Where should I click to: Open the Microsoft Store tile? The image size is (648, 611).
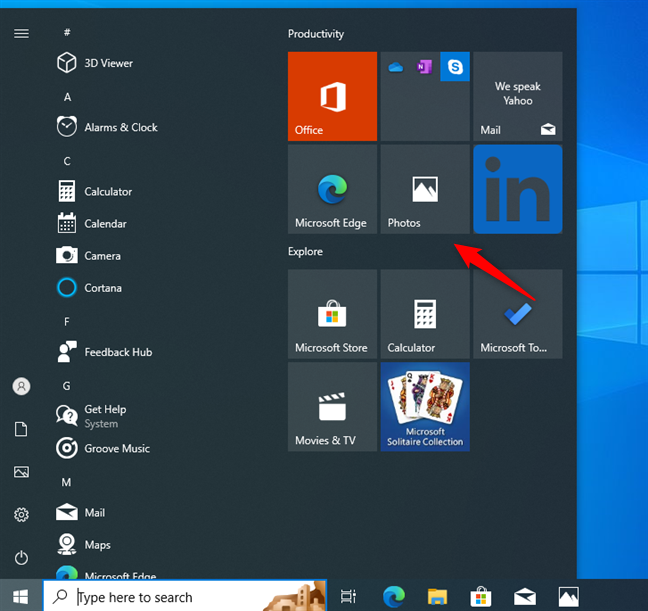tap(332, 314)
